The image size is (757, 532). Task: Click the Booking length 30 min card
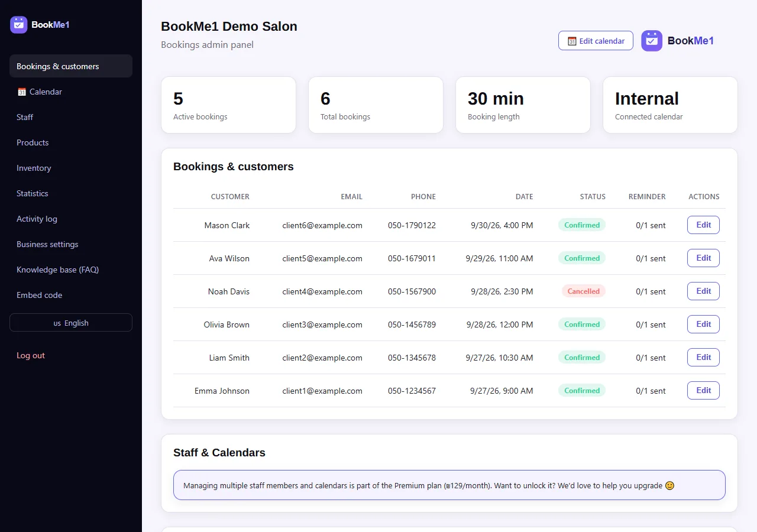pos(523,105)
